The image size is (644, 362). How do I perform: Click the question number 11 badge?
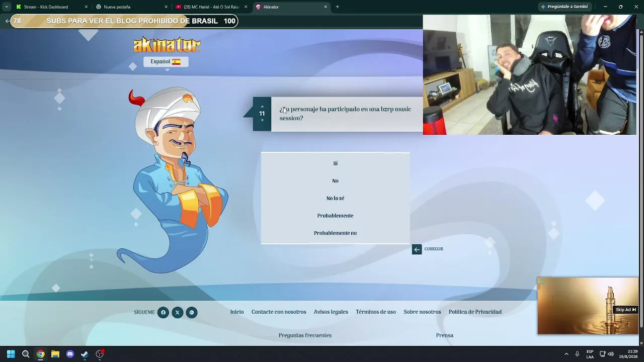pos(262,114)
